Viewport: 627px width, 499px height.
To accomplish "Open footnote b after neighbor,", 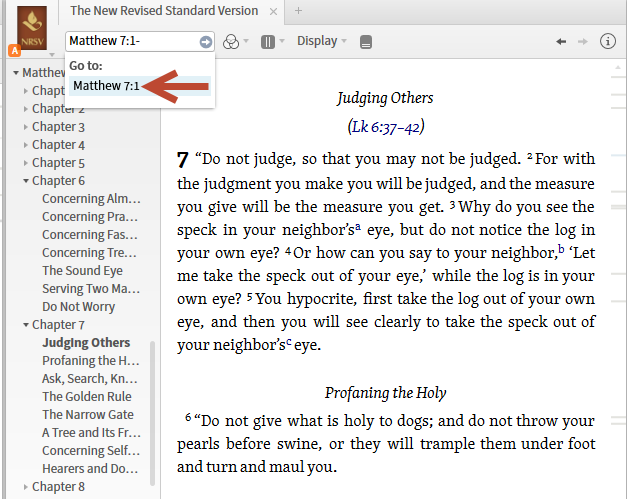I will (561, 249).
